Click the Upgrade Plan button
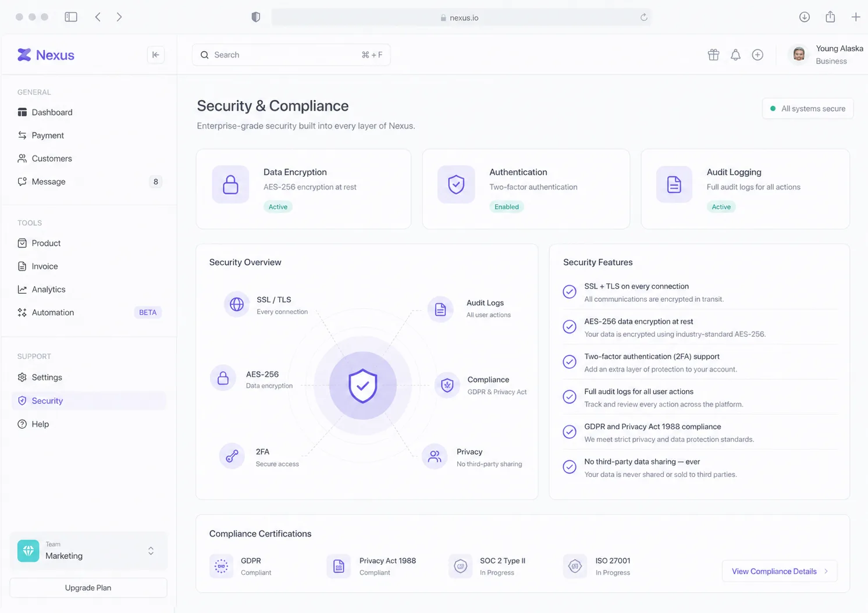The width and height of the screenshot is (868, 613). [x=88, y=588]
